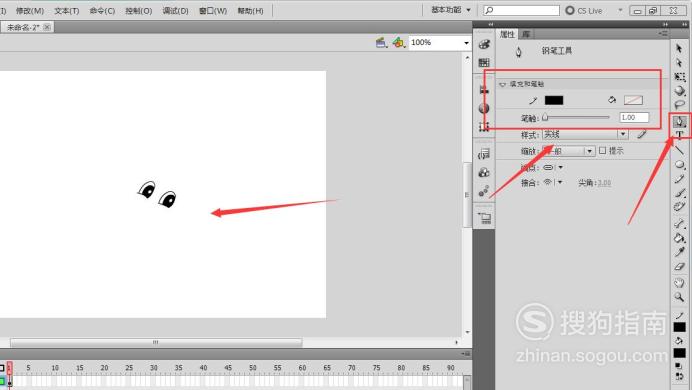Screen dimensions: 692x390
Task: Select the Selection (black arrow) tool
Action: [x=679, y=49]
